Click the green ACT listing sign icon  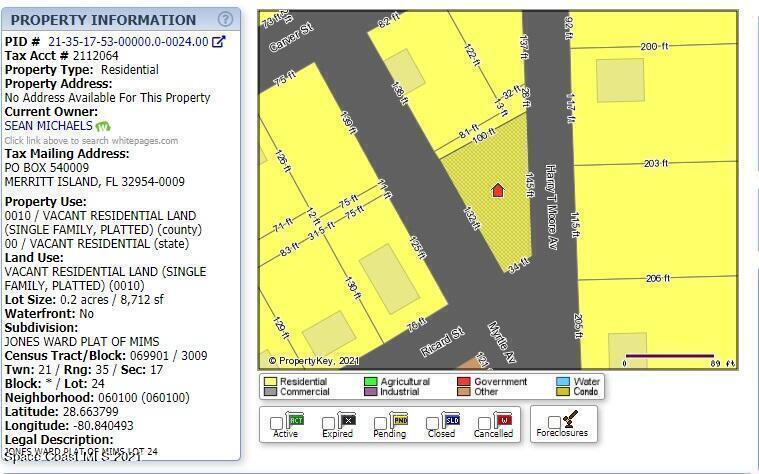(296, 420)
